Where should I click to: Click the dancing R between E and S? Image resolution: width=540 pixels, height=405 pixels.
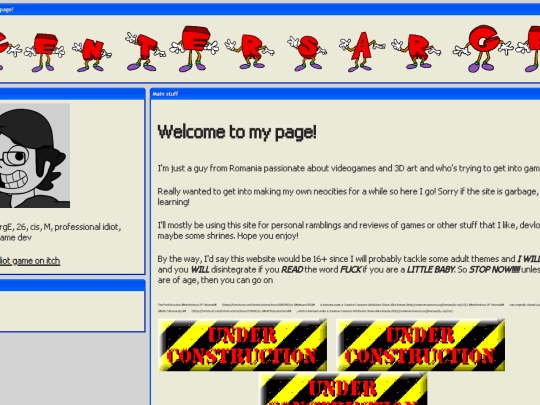pos(250,52)
